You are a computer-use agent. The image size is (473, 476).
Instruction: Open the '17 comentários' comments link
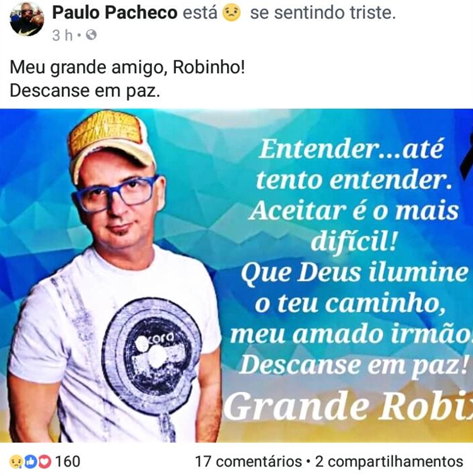point(248,461)
